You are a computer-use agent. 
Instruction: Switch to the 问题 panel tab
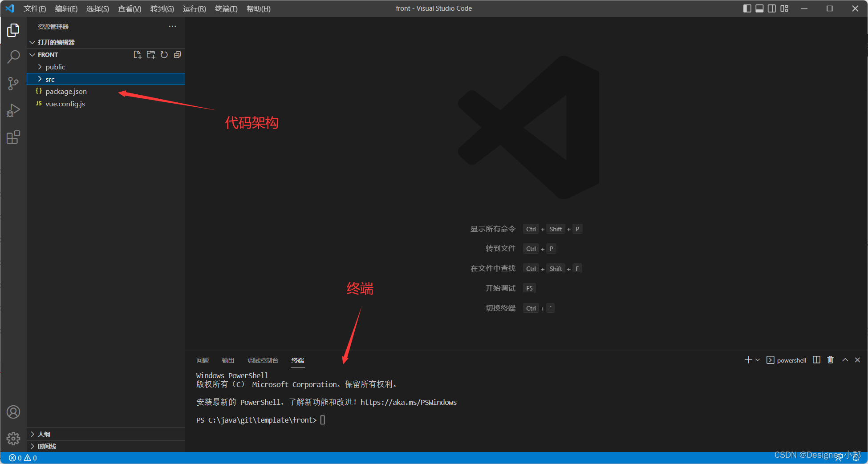pos(203,360)
